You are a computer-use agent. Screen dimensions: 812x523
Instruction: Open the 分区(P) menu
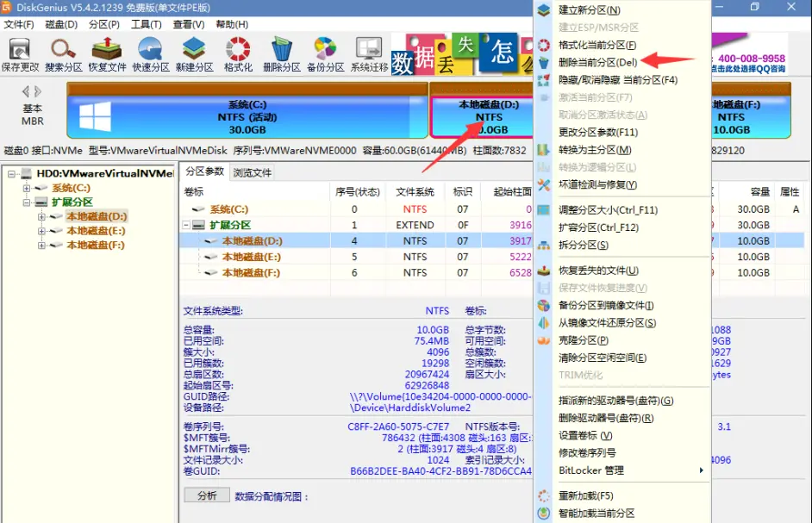(x=104, y=24)
